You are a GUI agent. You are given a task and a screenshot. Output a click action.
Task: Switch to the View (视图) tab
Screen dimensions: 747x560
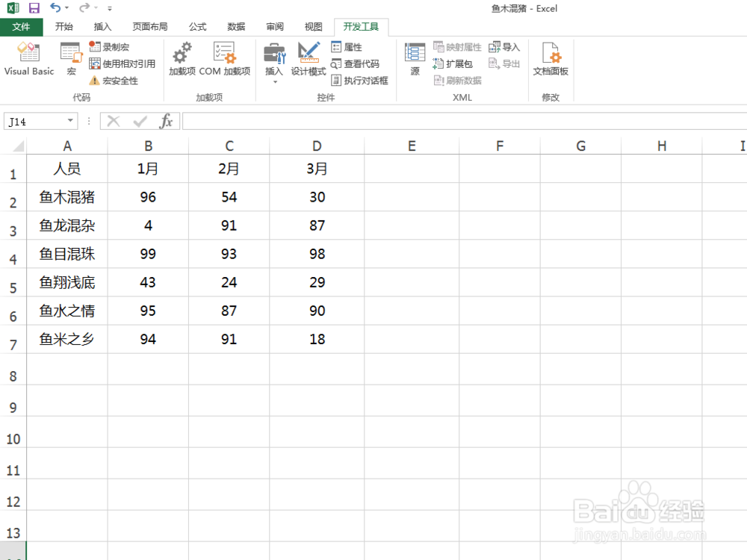point(314,27)
